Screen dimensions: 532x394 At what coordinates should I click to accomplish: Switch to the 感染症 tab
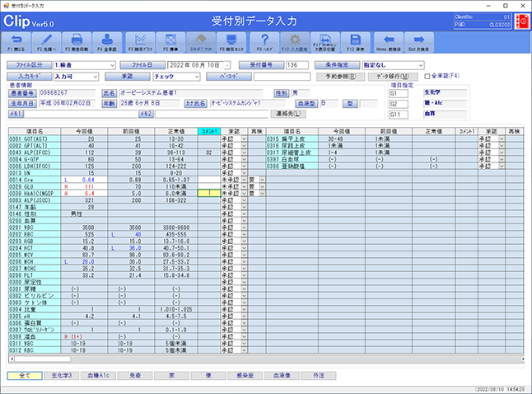[245, 376]
